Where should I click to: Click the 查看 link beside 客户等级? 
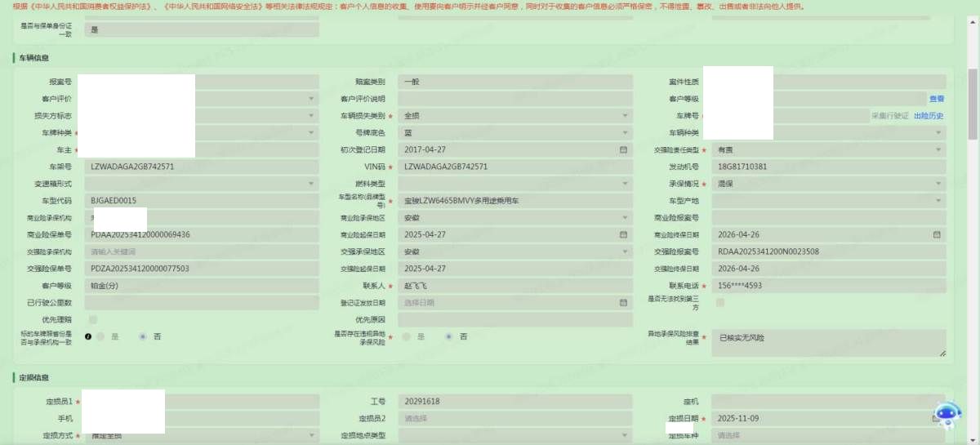point(936,99)
